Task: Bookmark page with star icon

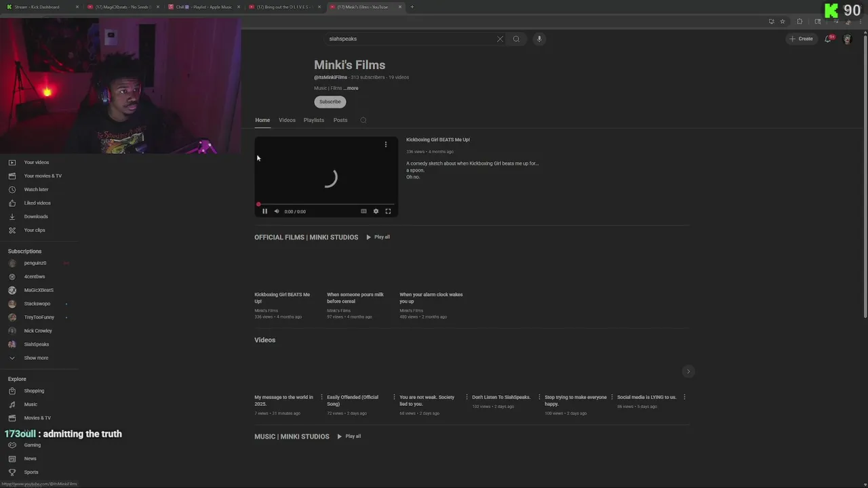Action: coord(782,22)
